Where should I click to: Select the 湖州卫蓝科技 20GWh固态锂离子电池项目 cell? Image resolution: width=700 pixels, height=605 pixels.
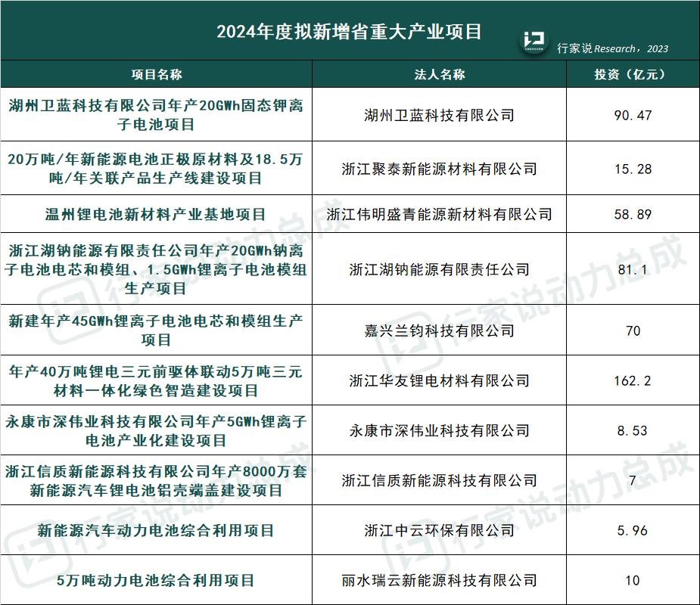[156, 115]
